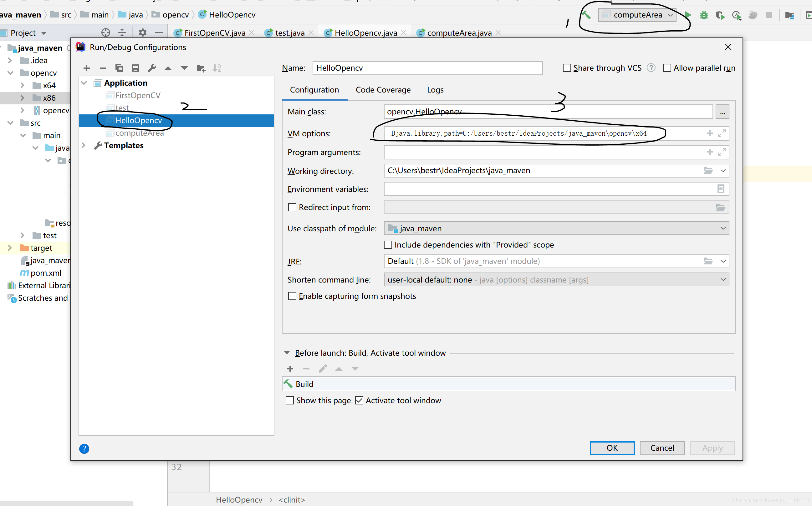Uncheck Activate tool window checkbox
The width and height of the screenshot is (812, 506).
tap(360, 400)
